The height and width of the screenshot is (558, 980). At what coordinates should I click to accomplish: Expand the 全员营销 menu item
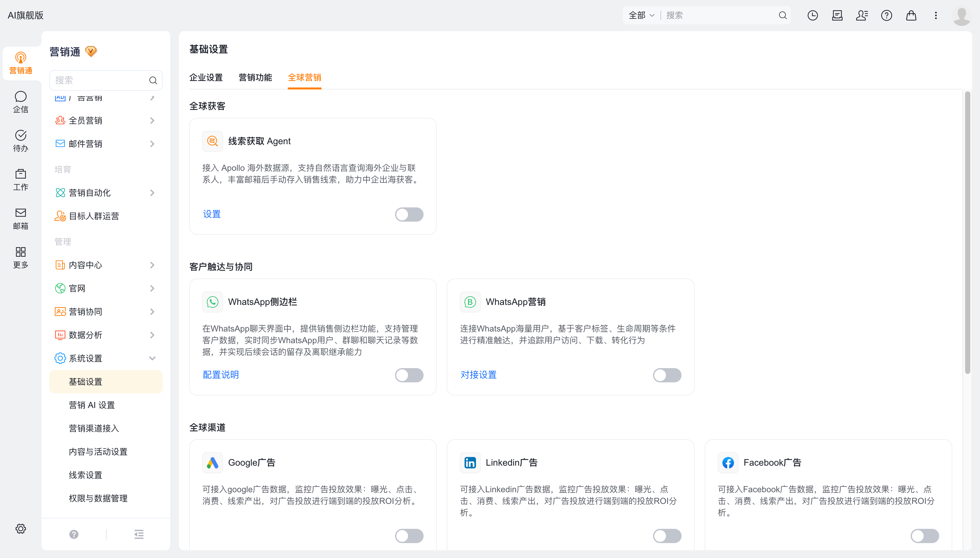click(106, 120)
